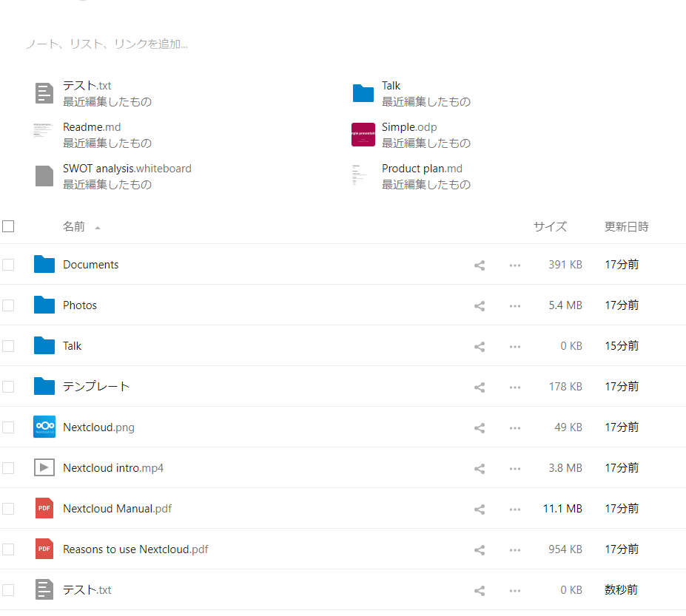Check the テンプレート row checkbox

tap(8, 387)
